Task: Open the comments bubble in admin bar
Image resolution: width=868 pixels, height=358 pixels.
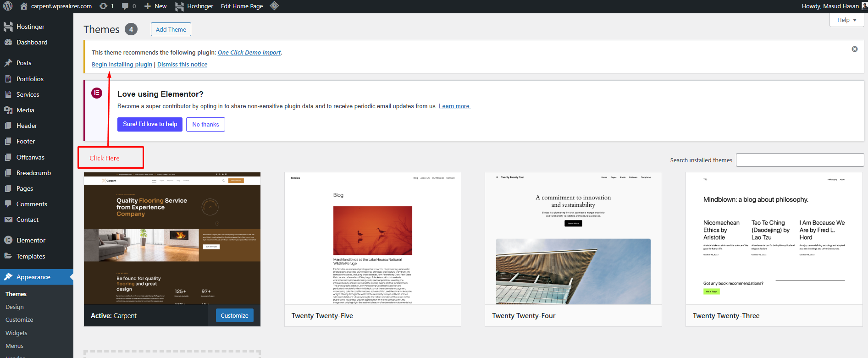Action: (129, 6)
